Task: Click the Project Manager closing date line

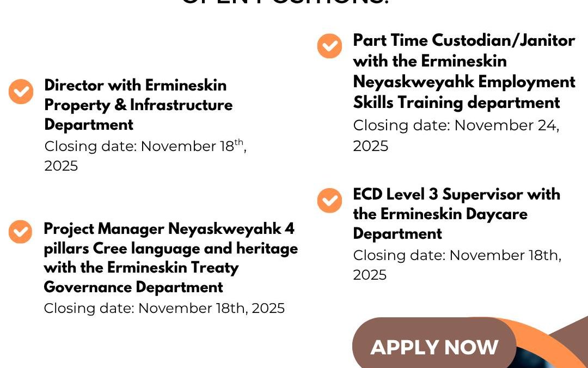Action: pyautogui.click(x=164, y=309)
